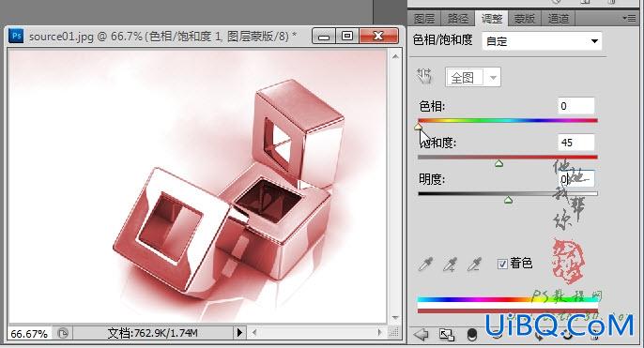Open the 通道 tab
Image resolution: width=644 pixels, height=348 pixels.
(559, 19)
